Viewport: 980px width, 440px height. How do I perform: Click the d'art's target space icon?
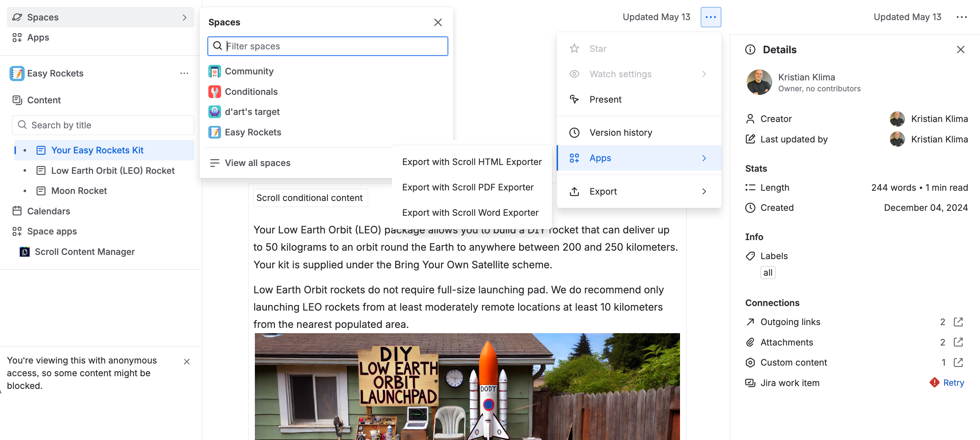(215, 112)
